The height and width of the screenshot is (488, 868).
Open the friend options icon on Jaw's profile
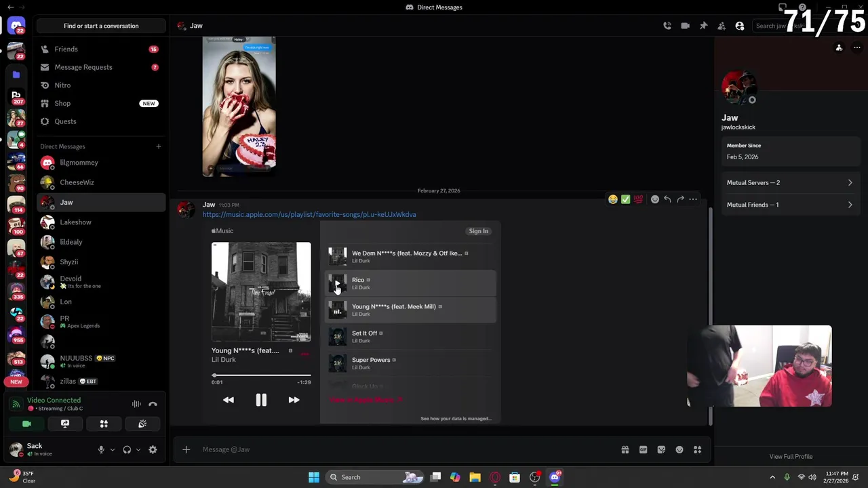(839, 47)
